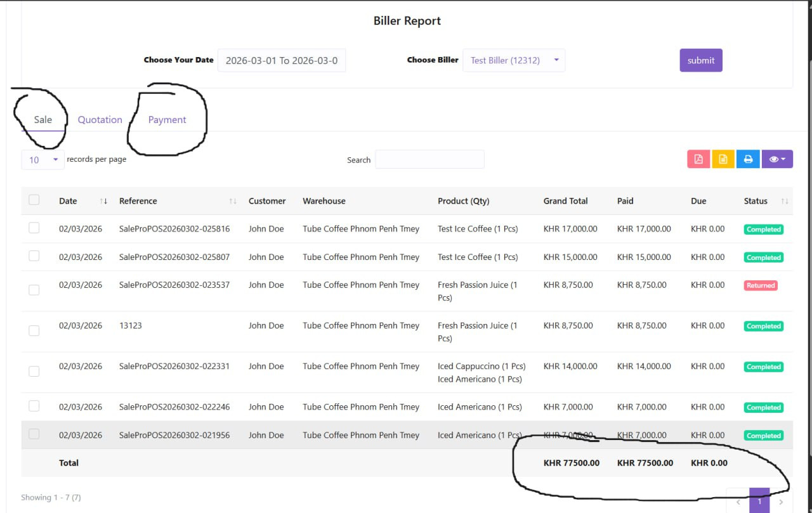Click the Grand Total column header
Screen dimensions: 812x513
[566, 201]
